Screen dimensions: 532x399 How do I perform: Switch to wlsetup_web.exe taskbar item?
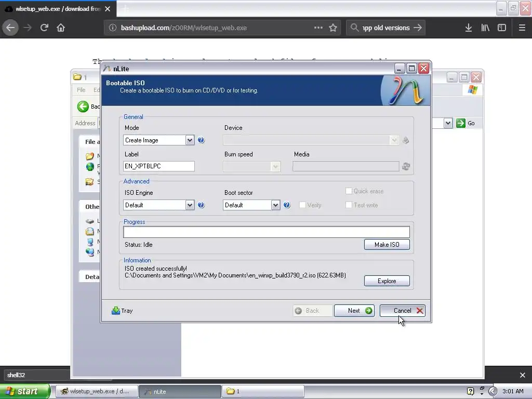97,392
